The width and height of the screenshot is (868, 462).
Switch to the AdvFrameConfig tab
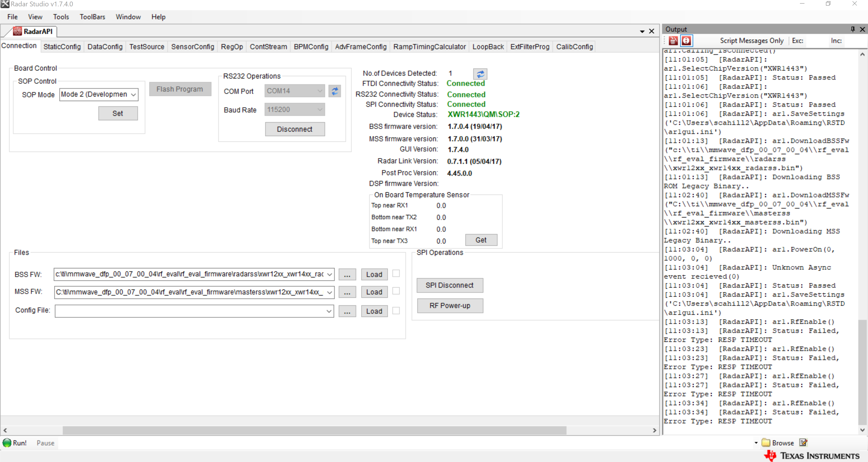360,47
